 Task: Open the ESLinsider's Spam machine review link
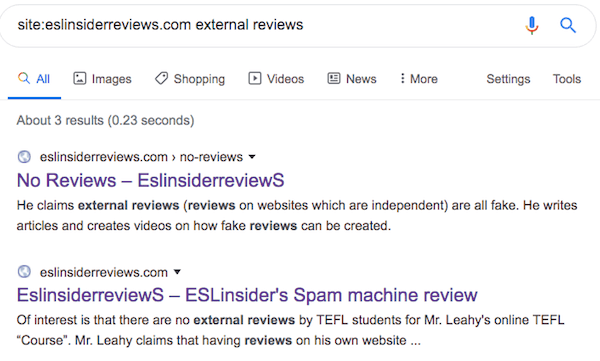pos(247,295)
